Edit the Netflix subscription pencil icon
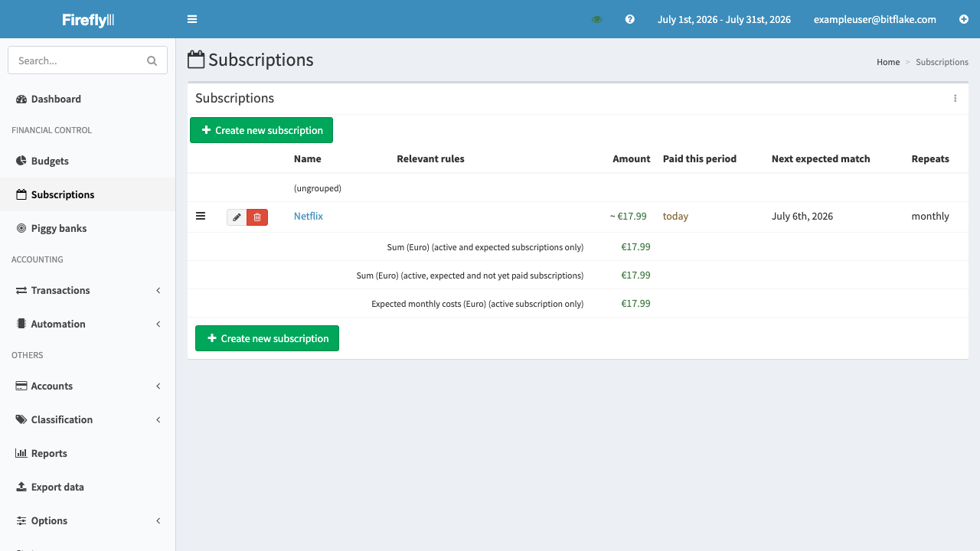This screenshot has width=980, height=551. coord(237,217)
